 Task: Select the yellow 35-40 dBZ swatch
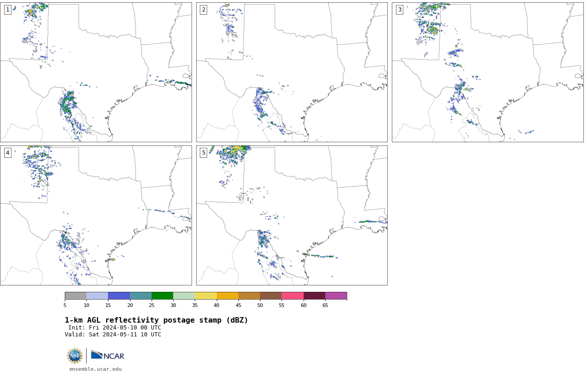tap(206, 296)
